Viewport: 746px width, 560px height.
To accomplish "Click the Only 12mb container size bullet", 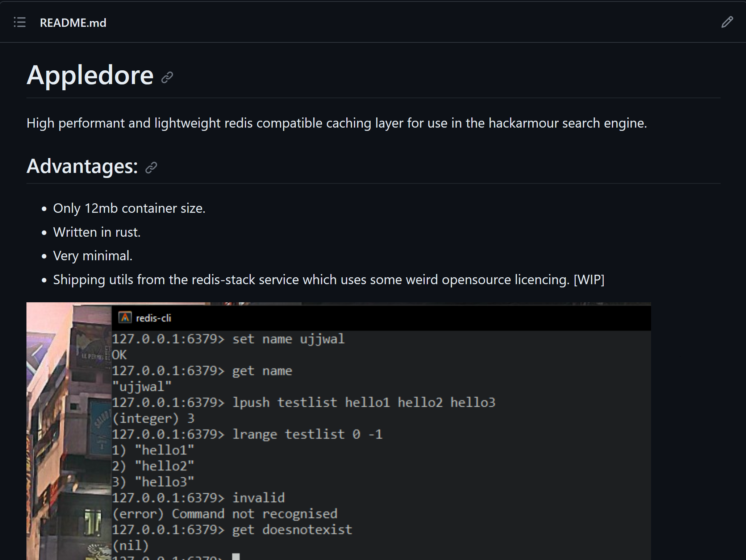I will tap(129, 208).
